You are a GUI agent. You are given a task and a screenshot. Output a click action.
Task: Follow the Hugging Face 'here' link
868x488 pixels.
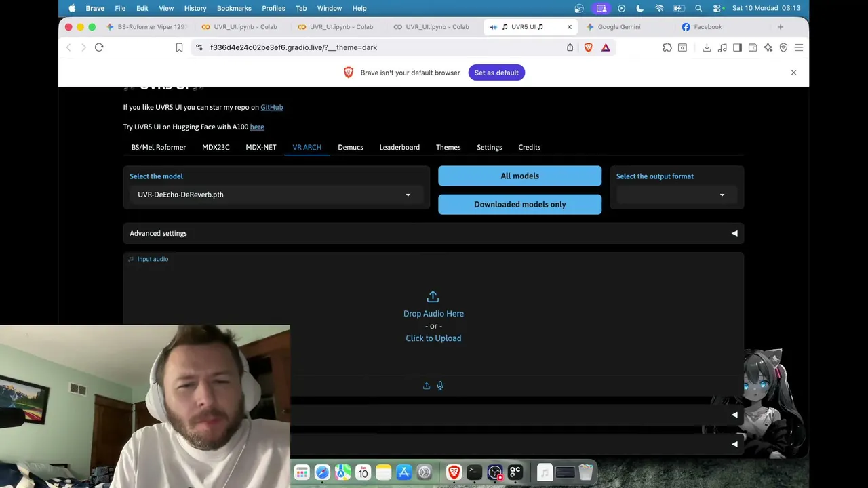[257, 127]
